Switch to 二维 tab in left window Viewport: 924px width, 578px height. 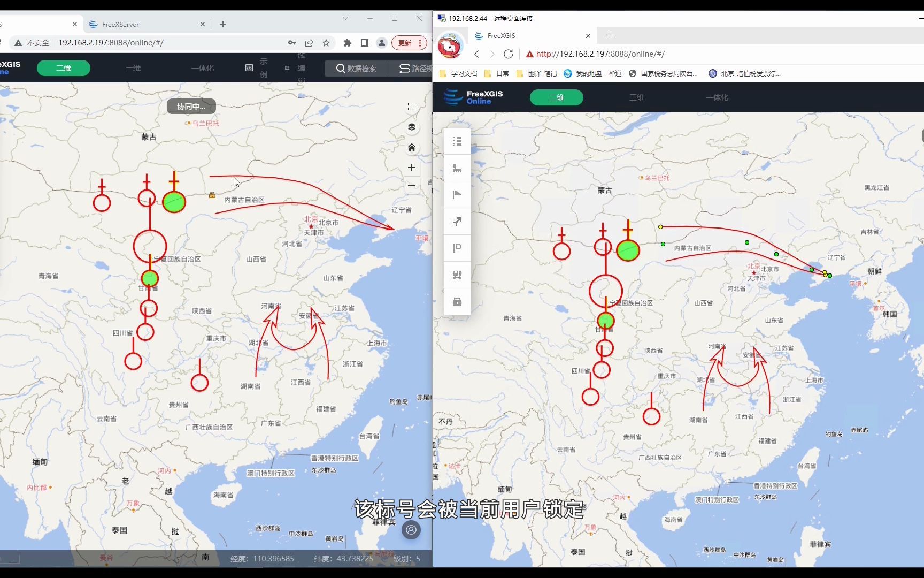tap(64, 68)
